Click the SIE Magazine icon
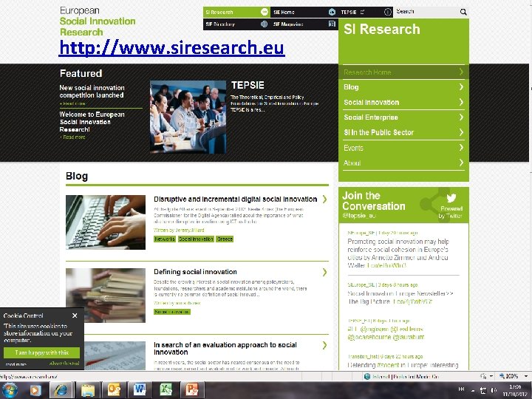Viewport: 532px width, 399px height. coord(332,24)
